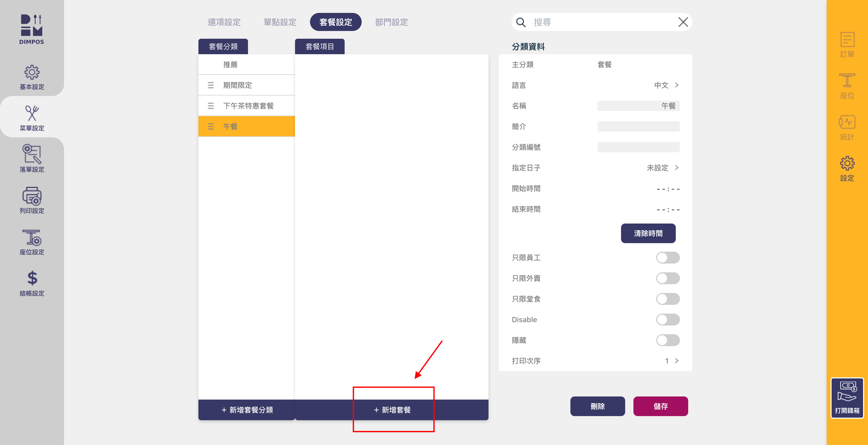Open 基本設定 gear icon in sidebar
This screenshot has width=868, height=445.
32,72
